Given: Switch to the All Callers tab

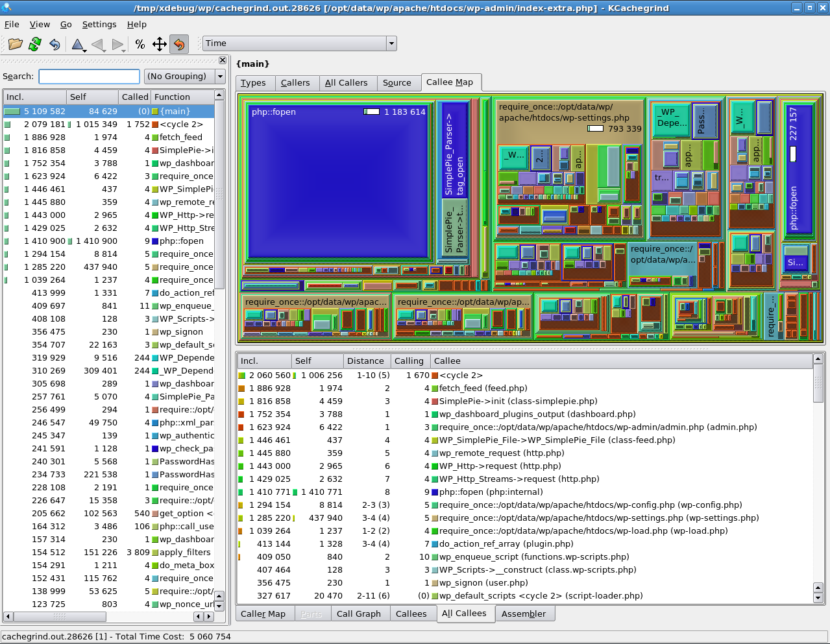Looking at the screenshot, I should (346, 82).
